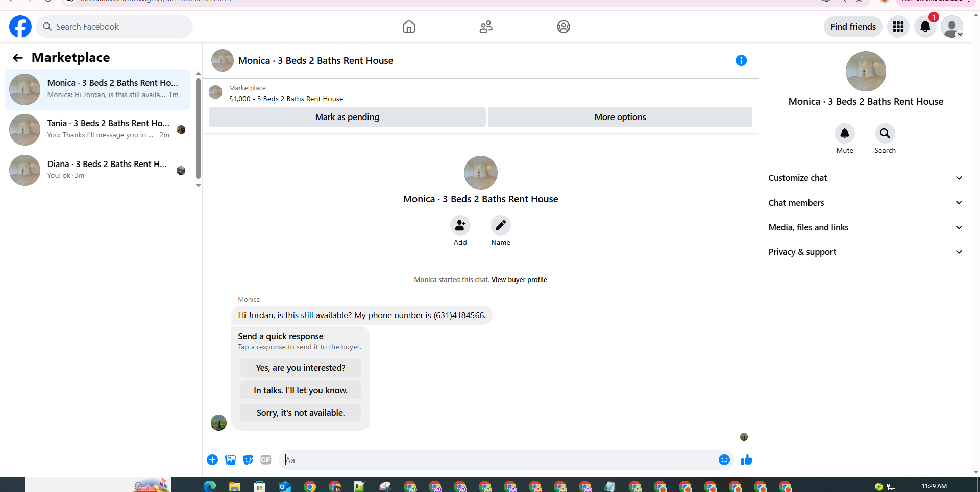This screenshot has width=980, height=492.
Task: Attach a photo using the image icon
Action: (x=231, y=460)
